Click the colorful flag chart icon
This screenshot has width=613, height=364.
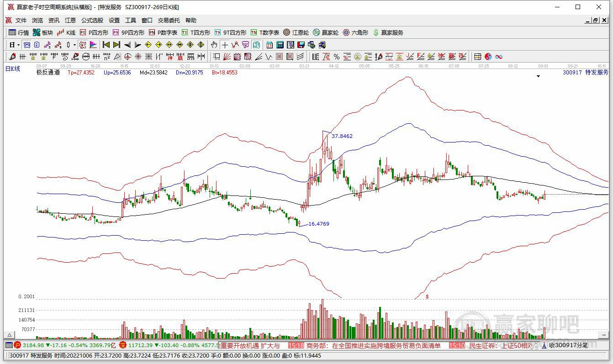[x=93, y=45]
